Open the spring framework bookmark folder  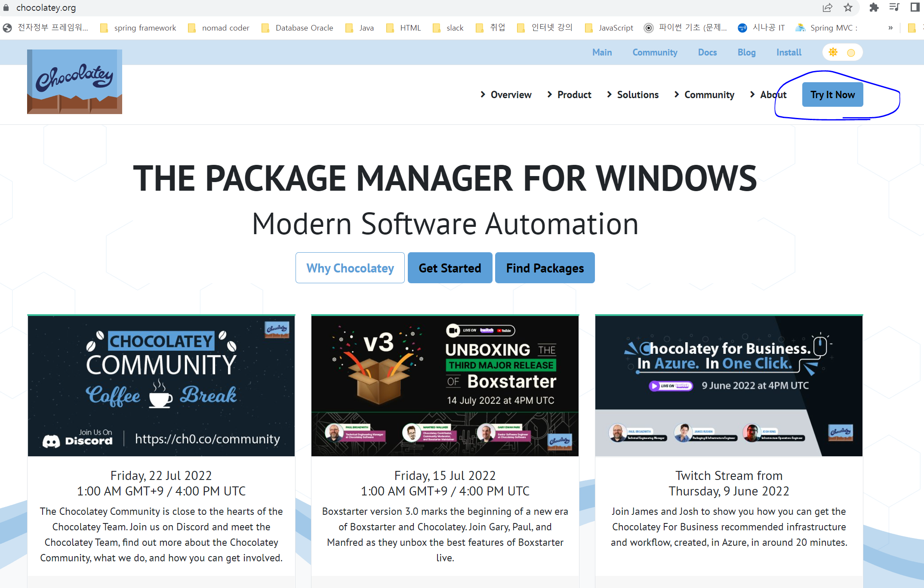tap(138, 28)
